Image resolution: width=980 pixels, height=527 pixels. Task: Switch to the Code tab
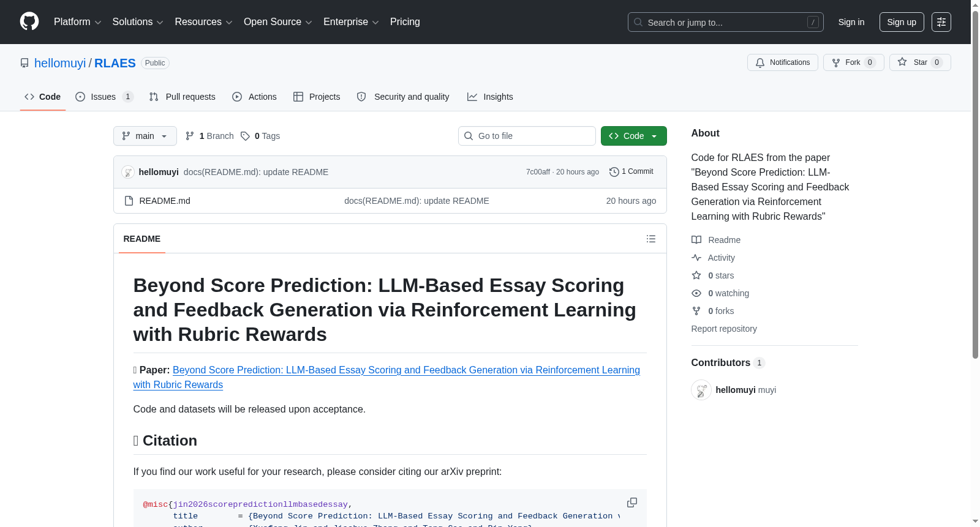click(x=42, y=97)
